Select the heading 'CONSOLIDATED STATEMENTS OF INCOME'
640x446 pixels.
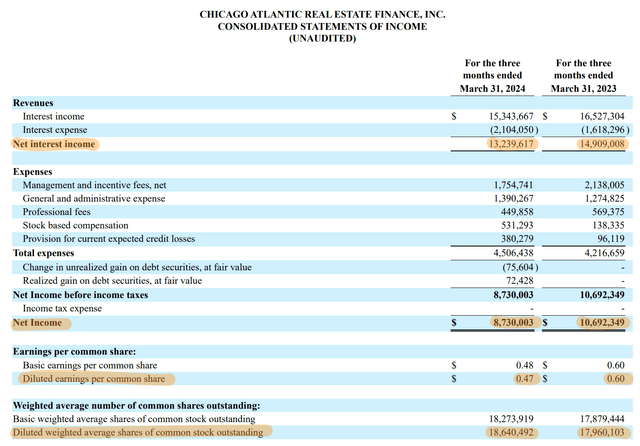322,27
